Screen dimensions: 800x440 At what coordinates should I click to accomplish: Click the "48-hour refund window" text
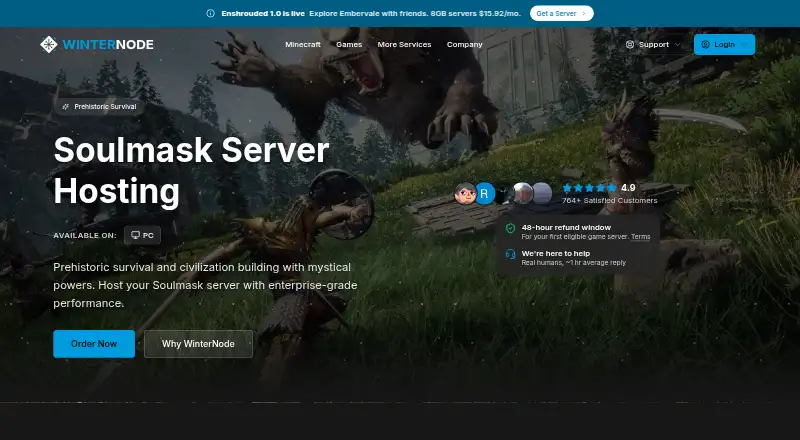click(x=566, y=228)
